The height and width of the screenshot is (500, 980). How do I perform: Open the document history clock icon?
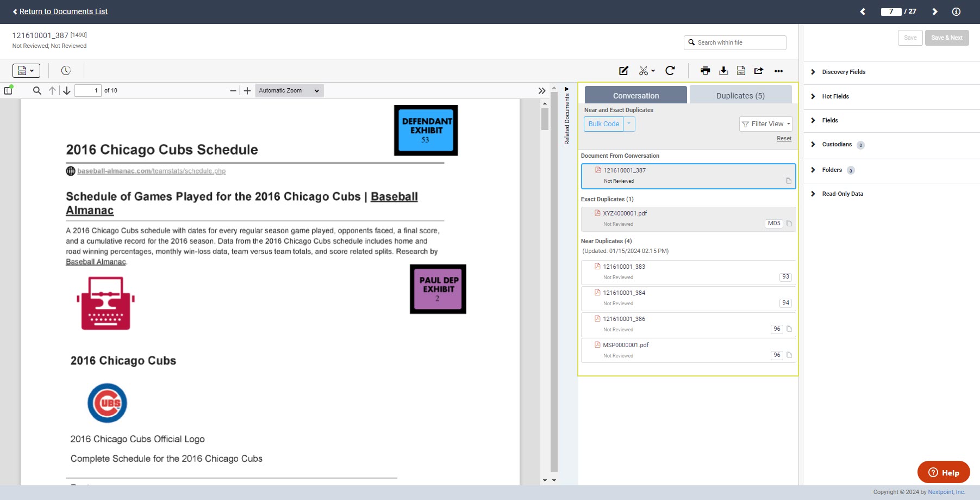(x=66, y=71)
